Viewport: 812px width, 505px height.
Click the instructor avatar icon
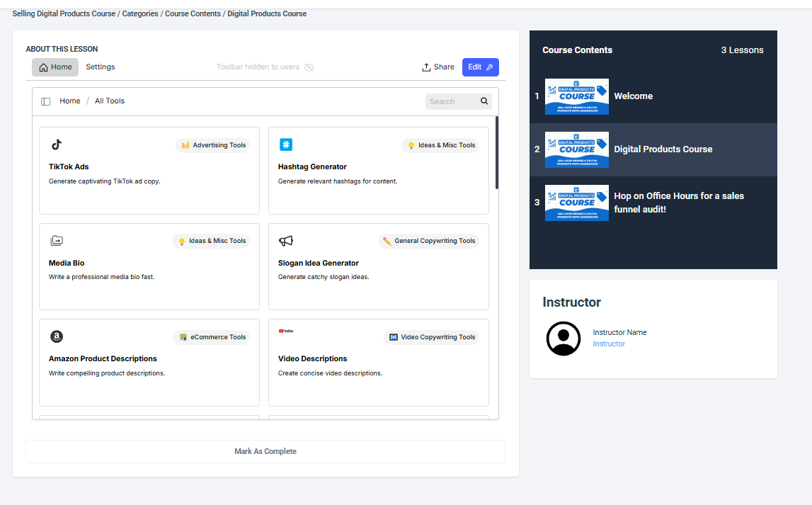(564, 338)
